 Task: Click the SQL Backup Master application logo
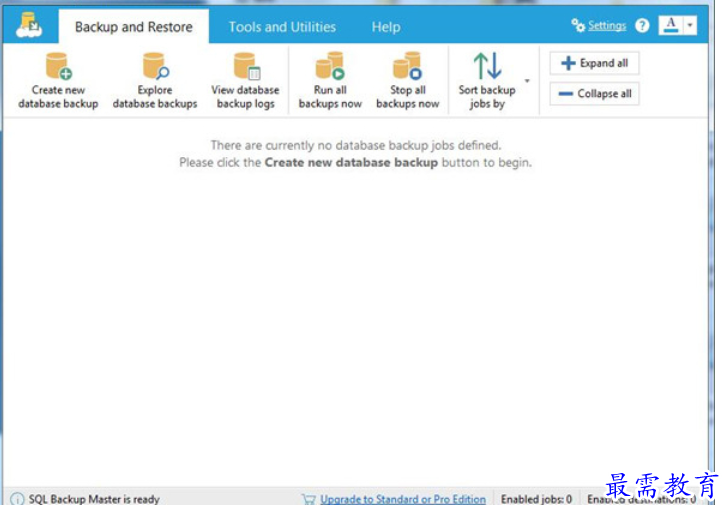[29, 25]
